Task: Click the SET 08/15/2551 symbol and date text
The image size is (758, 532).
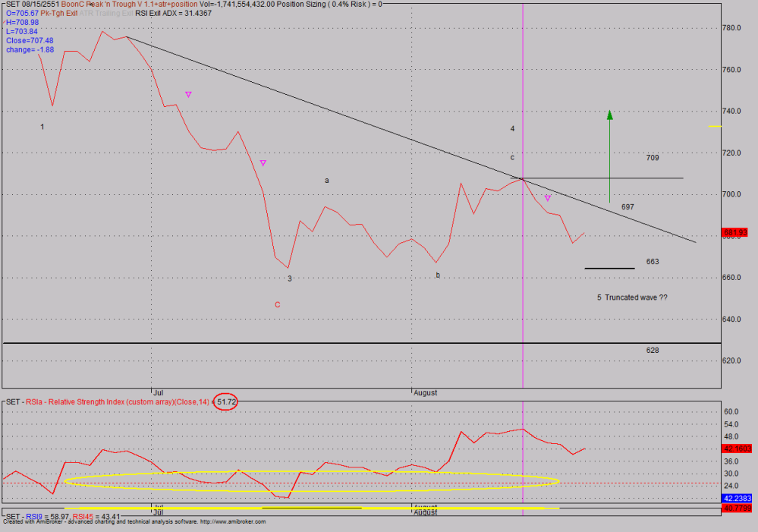Action: 33,4
